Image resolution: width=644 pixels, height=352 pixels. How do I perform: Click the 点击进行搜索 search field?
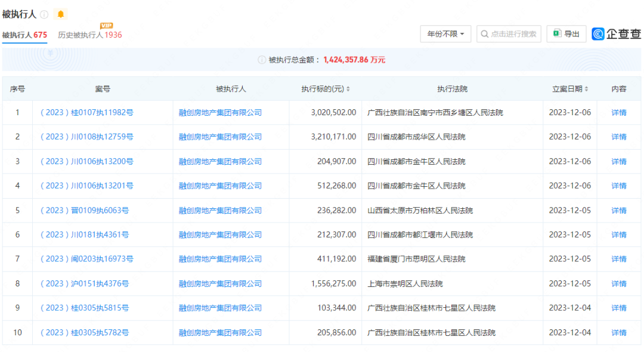pyautogui.click(x=509, y=34)
